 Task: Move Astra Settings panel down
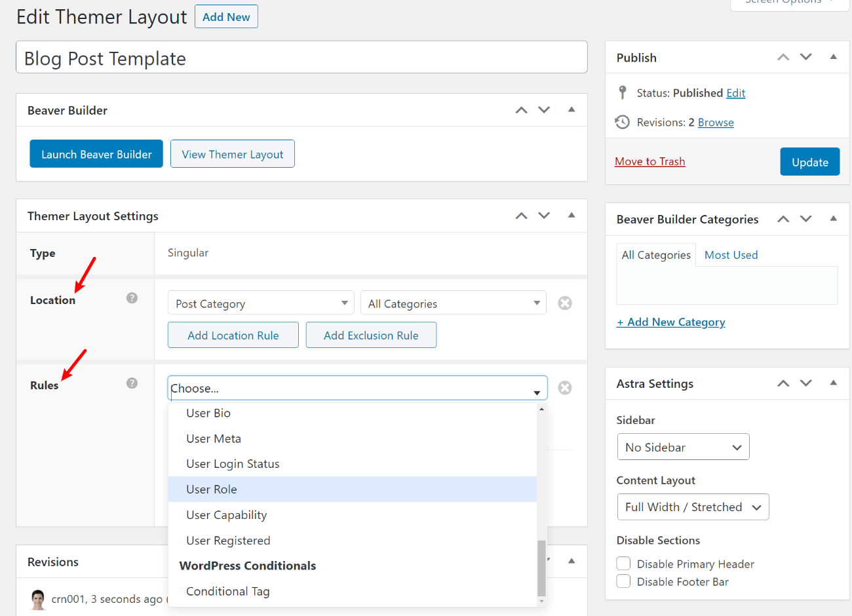coord(806,383)
